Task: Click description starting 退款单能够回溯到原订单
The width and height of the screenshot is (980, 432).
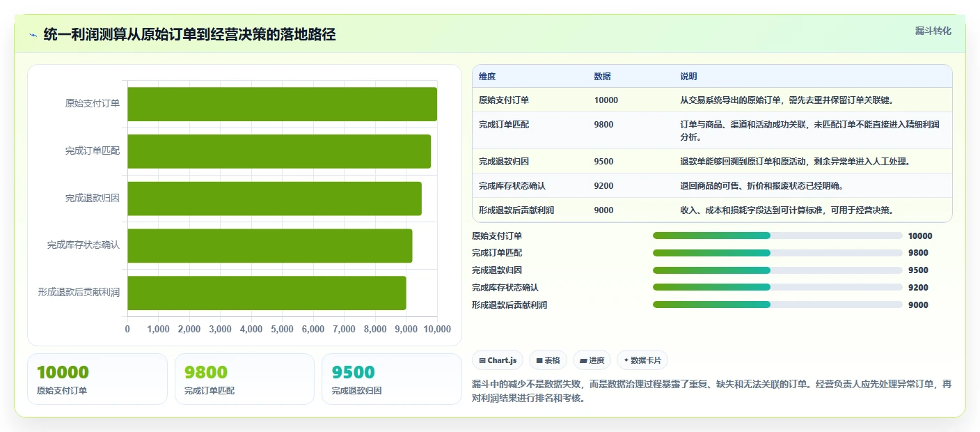Action: pos(796,162)
